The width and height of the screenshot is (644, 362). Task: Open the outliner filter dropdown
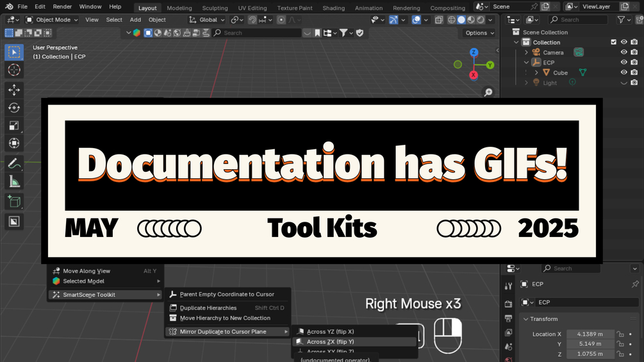click(x=624, y=20)
